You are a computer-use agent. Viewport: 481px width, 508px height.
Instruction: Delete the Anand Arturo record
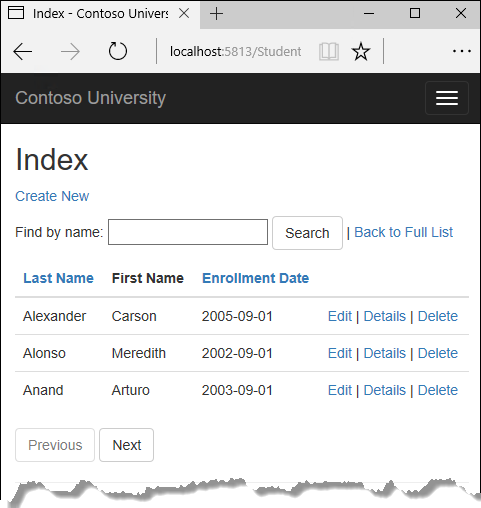pos(438,390)
